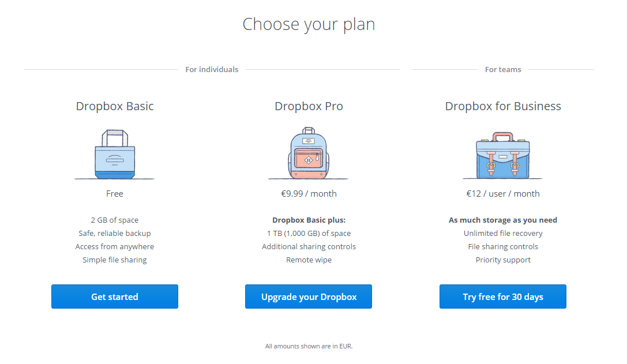627x364 pixels.
Task: Click the For teams section label
Action: tap(502, 69)
